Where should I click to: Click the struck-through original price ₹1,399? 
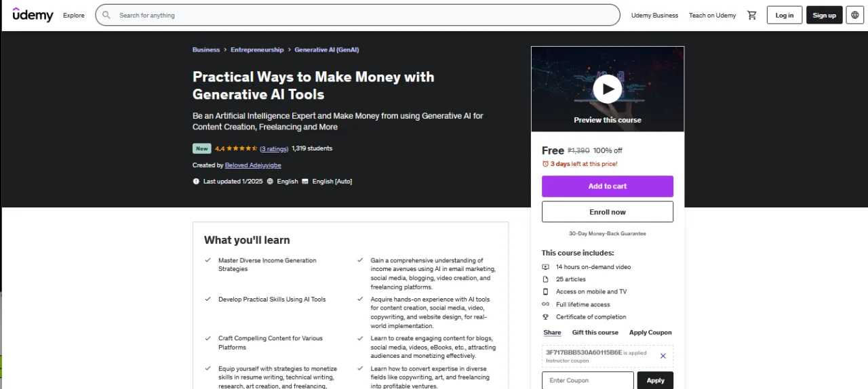(578, 151)
